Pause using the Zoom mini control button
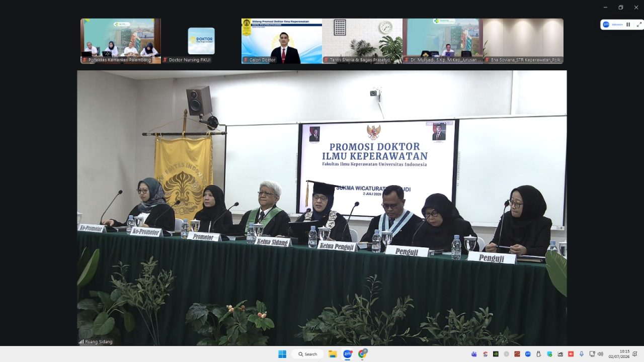Viewport: 644px width, 362px height. tap(628, 24)
